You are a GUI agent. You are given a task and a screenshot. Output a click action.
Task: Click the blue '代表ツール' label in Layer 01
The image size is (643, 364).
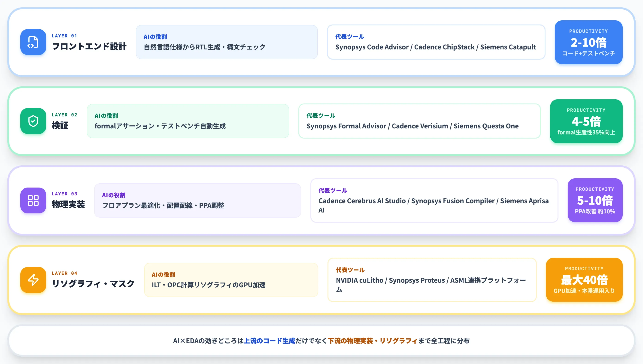coord(349,37)
